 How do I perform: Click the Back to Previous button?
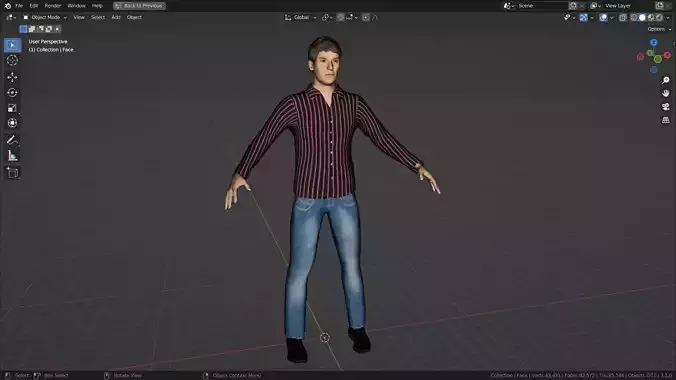[139, 6]
